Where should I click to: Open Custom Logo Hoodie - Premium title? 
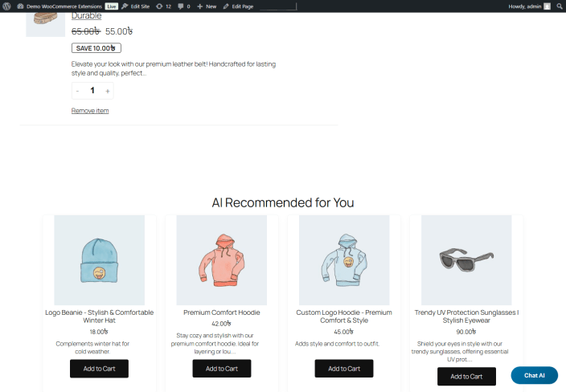tap(344, 316)
